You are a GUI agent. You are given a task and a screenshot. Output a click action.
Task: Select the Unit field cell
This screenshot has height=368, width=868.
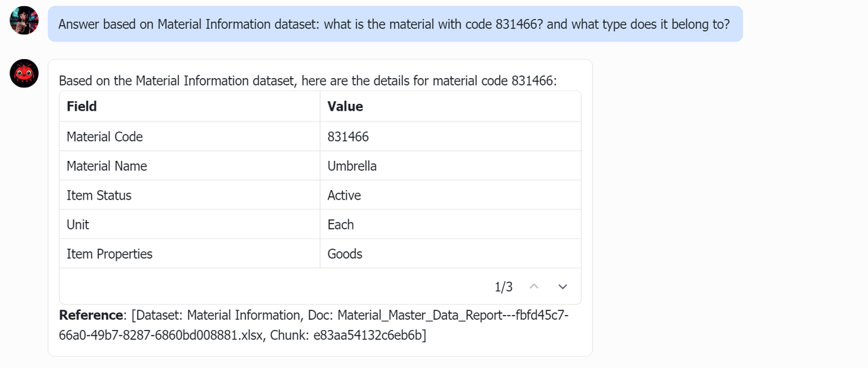click(78, 224)
